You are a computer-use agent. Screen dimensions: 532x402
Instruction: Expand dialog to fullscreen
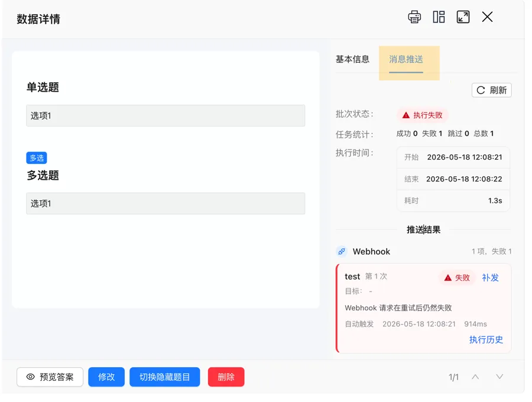click(x=463, y=17)
